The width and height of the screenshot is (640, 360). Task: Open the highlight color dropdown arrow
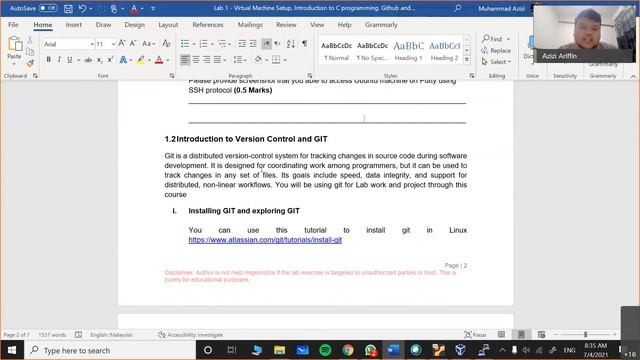(149, 60)
